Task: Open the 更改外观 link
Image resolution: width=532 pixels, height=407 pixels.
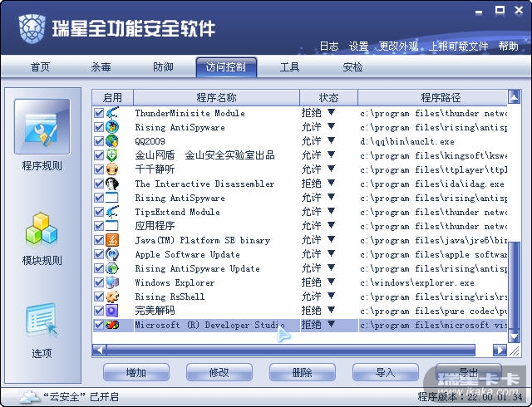Action: coord(398,46)
